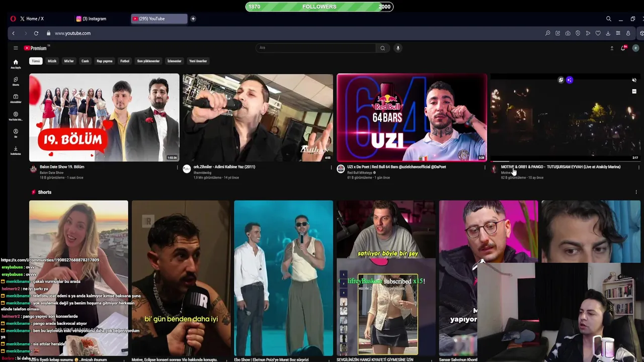Open MOTIVE & ORB1 & PANGO video title
Image resolution: width=644 pixels, height=362 pixels.
561,167
